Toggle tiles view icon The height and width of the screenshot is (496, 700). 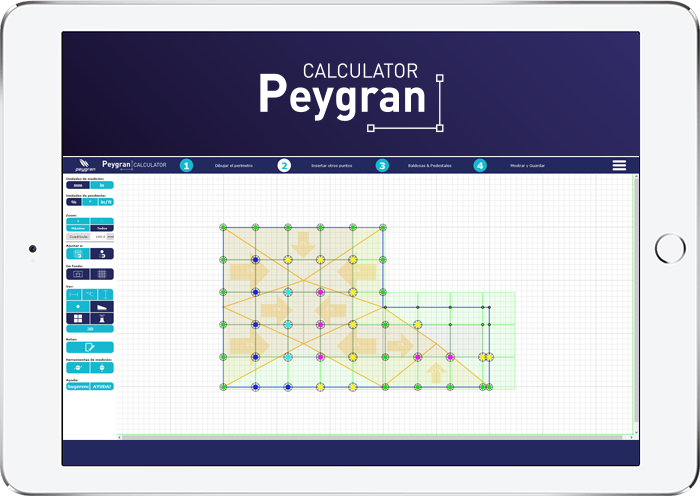click(78, 318)
